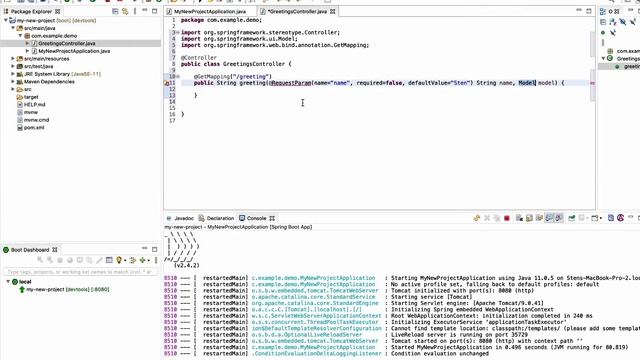Screen dimensions: 640x360
Task: Click the Collapse All icon in Package Explorer
Action: pos(115,11)
